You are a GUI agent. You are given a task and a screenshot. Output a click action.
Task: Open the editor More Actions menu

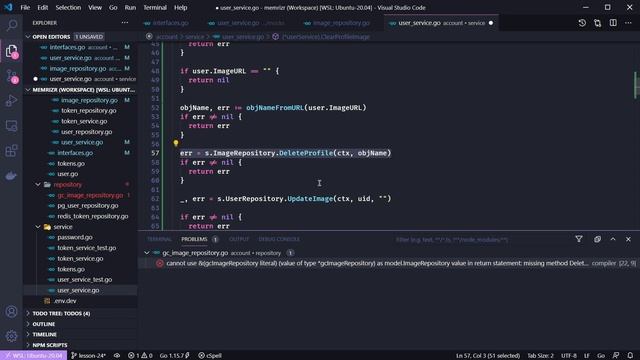628,23
